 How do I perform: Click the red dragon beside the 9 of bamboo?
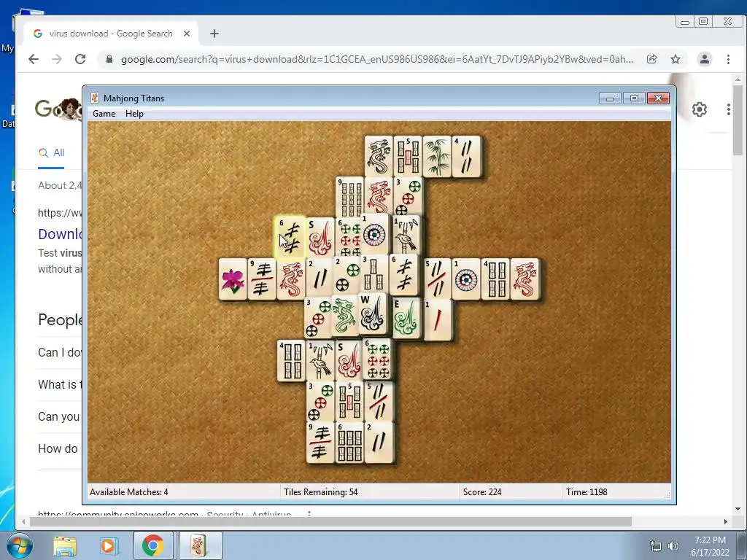pos(379,196)
